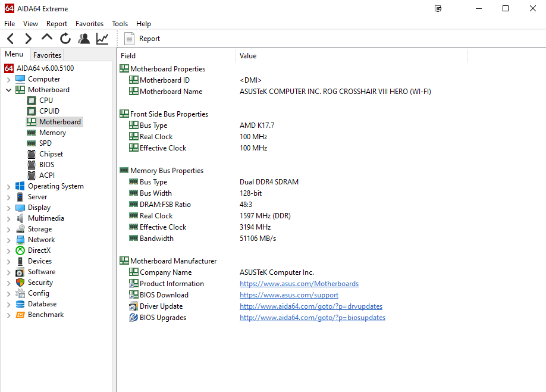Open the drvupdates Driver Update link
Image resolution: width=546 pixels, height=392 pixels.
click(311, 306)
